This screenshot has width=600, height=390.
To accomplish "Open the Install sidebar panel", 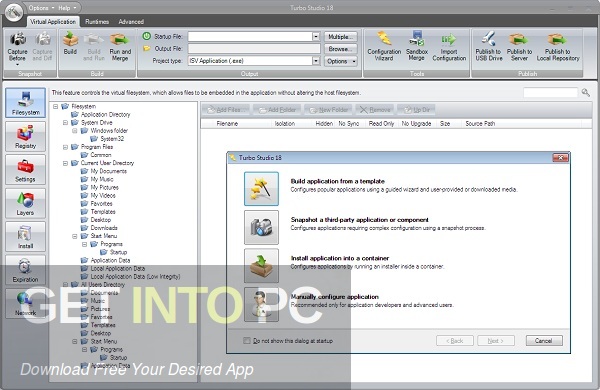I will point(25,236).
